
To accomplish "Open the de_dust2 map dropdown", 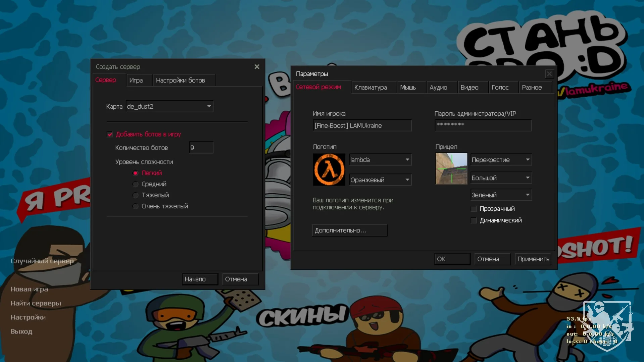I will point(209,106).
